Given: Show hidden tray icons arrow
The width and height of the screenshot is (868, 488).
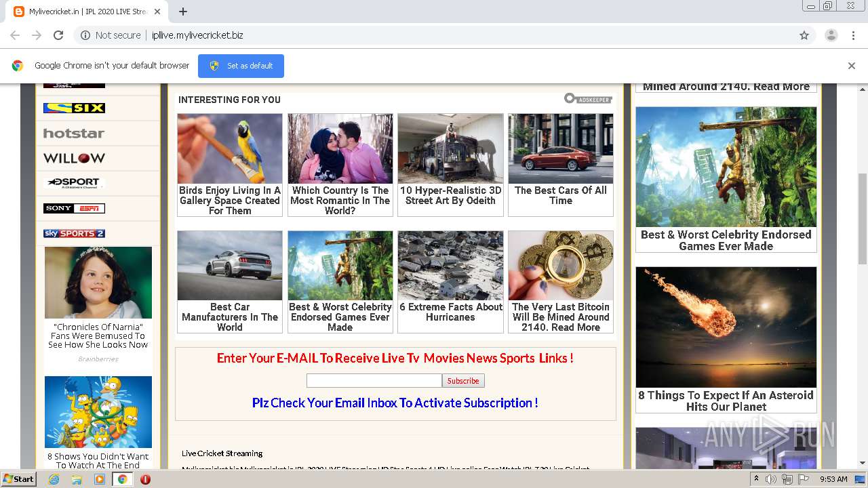Looking at the screenshot, I should [x=757, y=479].
